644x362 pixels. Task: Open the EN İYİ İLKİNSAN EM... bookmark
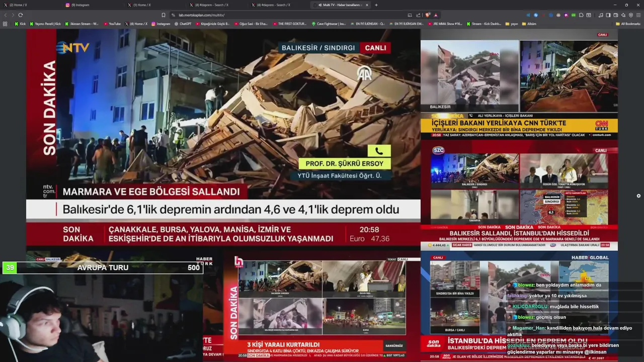[x=406, y=24]
